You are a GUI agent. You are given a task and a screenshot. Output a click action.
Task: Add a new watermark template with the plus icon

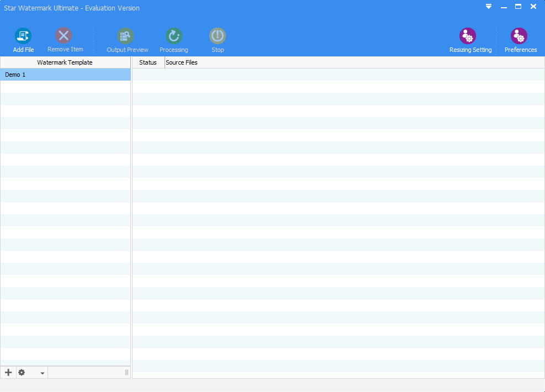pos(8,373)
